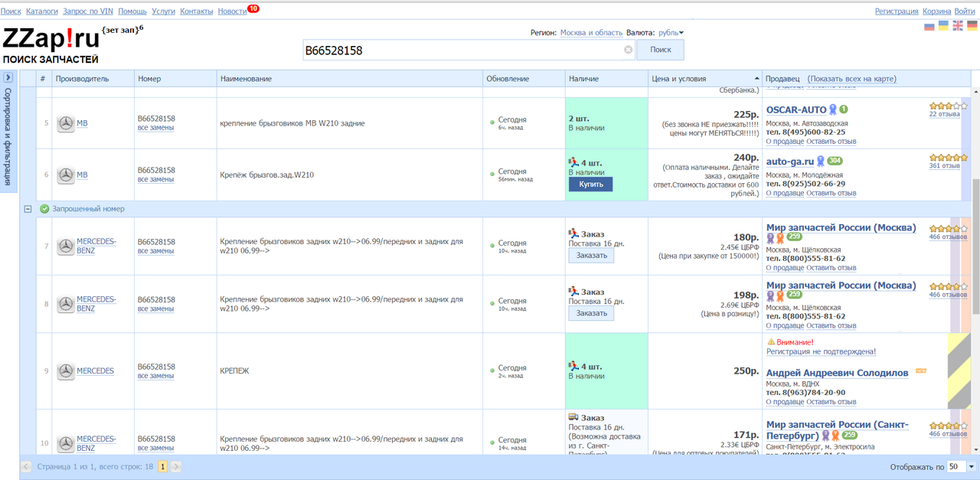Select the British flag language icon
The image size is (980, 480).
pos(958,26)
